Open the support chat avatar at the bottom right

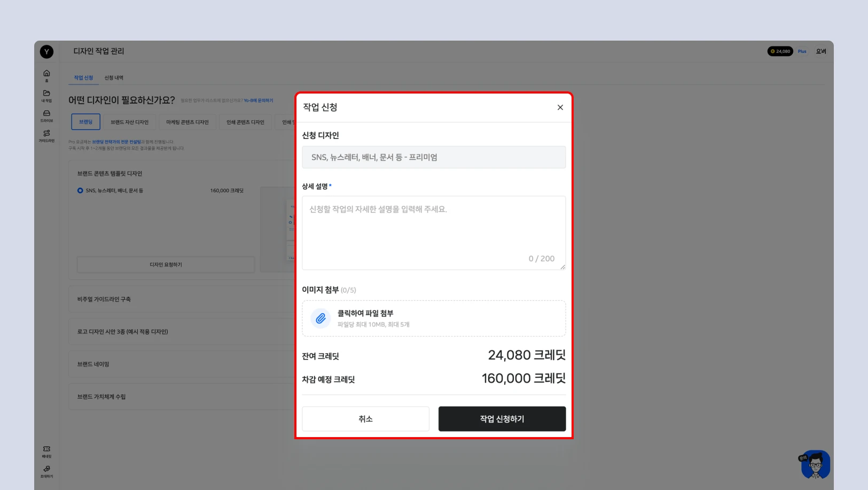(x=816, y=464)
